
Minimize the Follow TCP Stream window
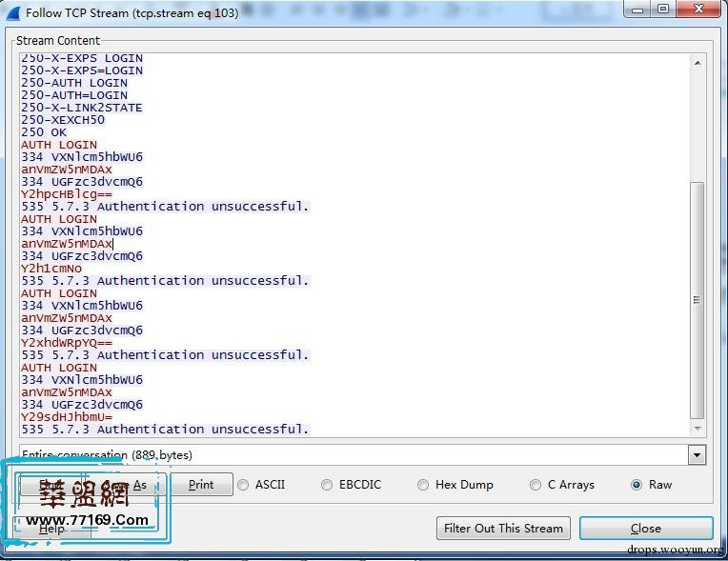[637, 10]
